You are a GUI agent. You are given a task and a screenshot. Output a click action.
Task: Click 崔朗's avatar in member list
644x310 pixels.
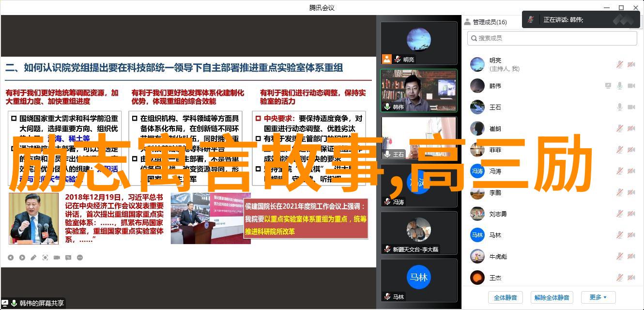[477, 128]
